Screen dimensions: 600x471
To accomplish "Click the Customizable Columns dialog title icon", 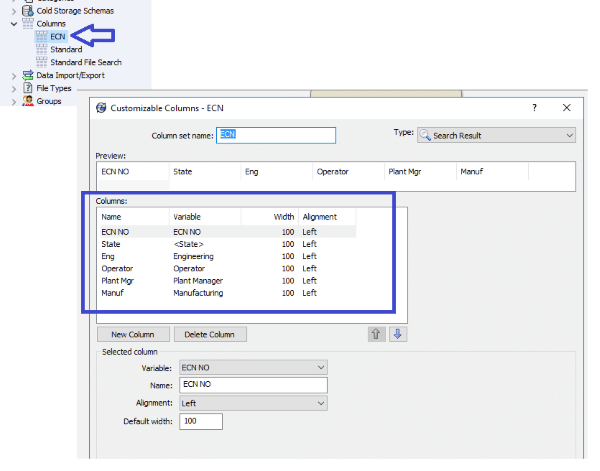I will (101, 108).
